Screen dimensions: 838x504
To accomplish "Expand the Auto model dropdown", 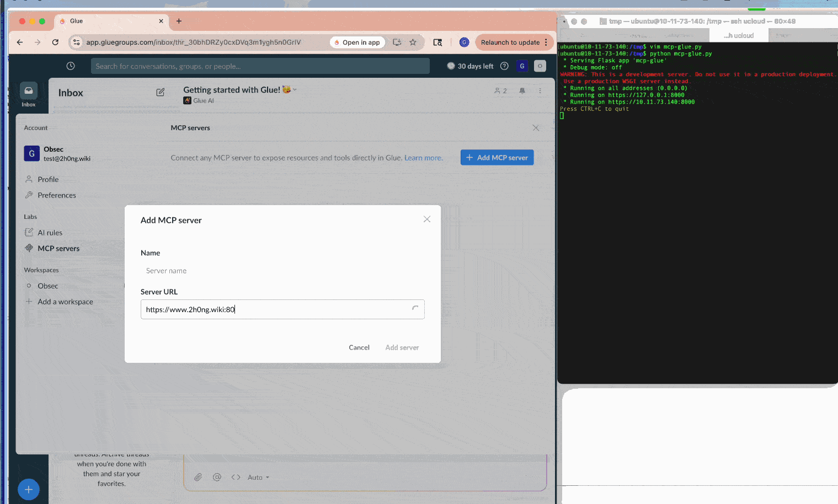I will point(258,478).
